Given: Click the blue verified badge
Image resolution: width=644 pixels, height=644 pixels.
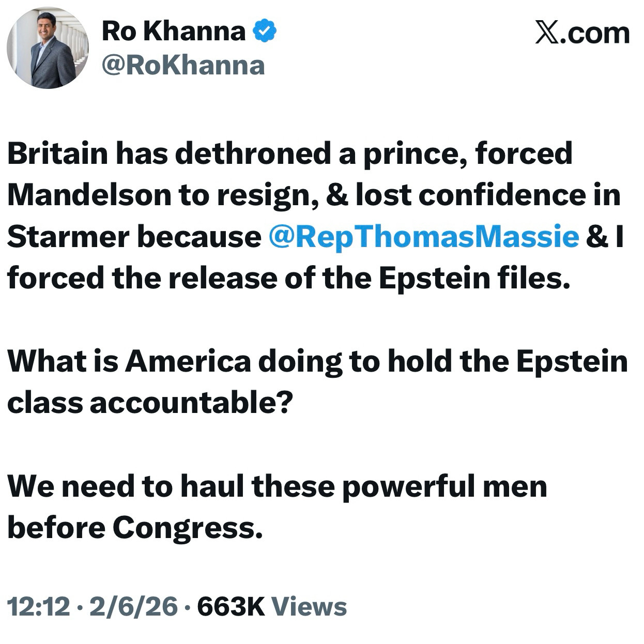Looking at the screenshot, I should click(264, 31).
